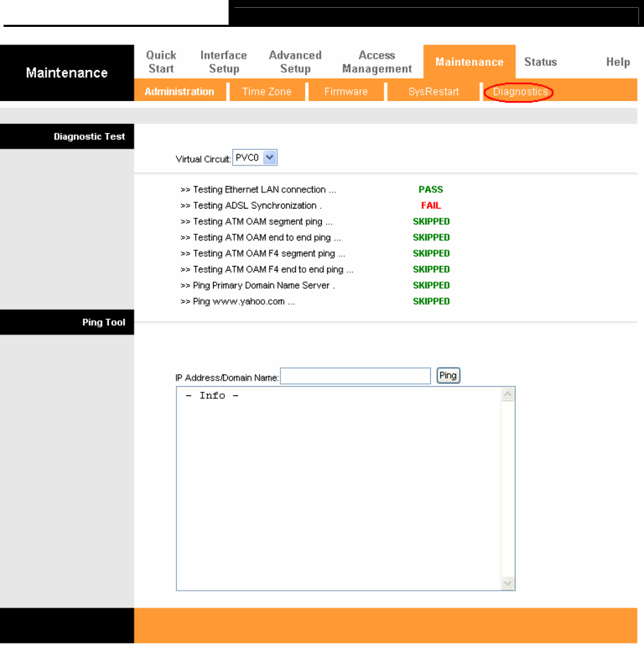This screenshot has height=645, width=644.
Task: Click the red FAIL result text
Action: pyautogui.click(x=431, y=205)
